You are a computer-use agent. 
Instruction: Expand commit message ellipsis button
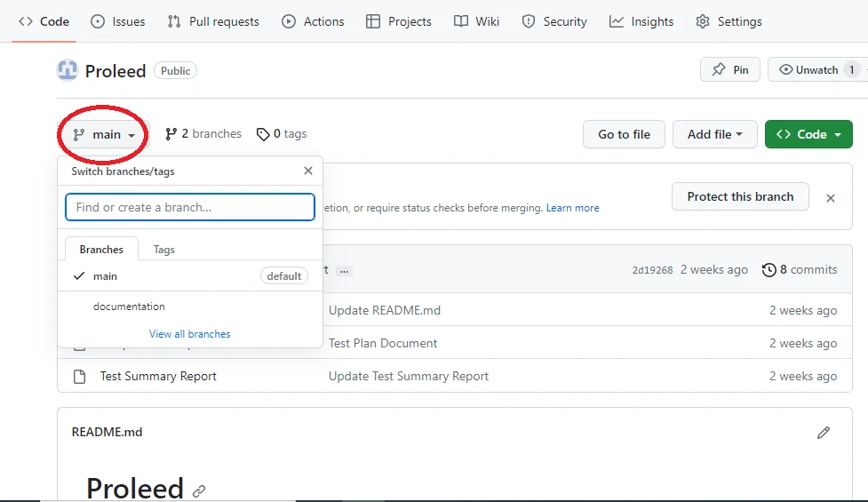345,271
